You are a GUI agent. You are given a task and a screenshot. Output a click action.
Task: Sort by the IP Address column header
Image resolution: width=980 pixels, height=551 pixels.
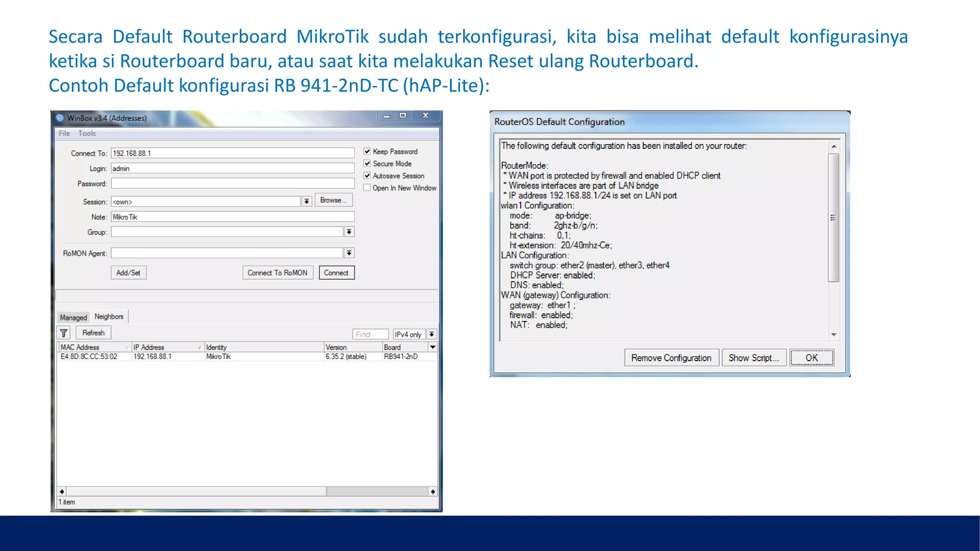[167, 347]
